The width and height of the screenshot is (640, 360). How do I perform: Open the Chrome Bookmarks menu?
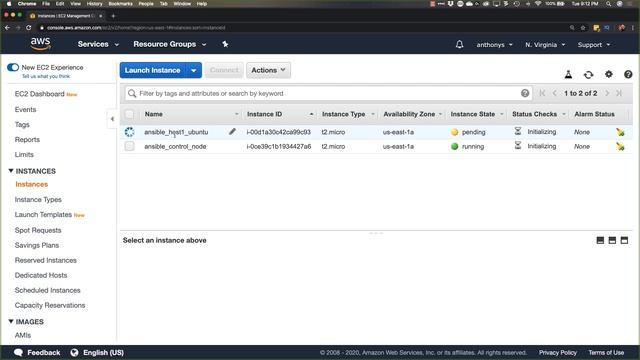[120, 4]
